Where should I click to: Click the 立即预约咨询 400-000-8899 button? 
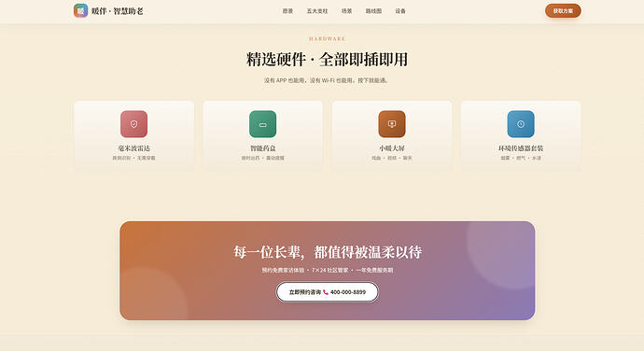click(x=328, y=292)
